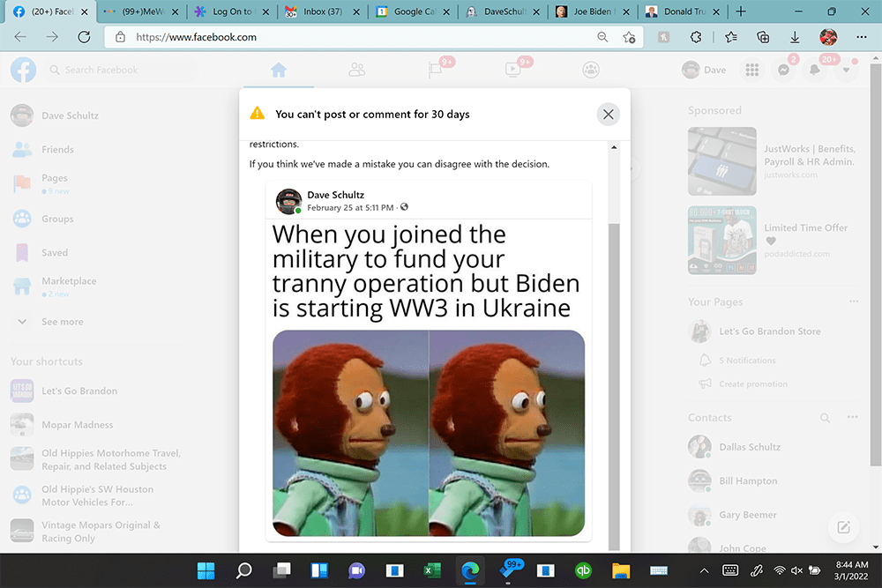This screenshot has height=588, width=882.
Task: Click the New message compose icon
Action: [843, 527]
